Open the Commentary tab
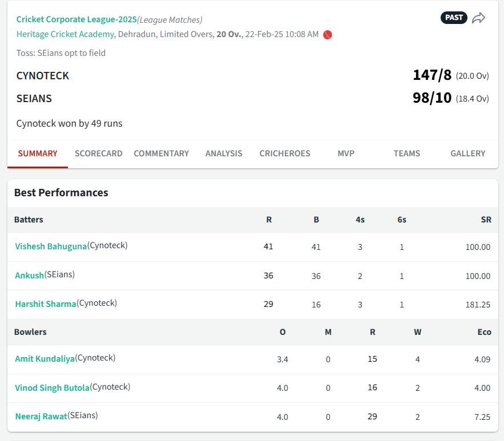The width and height of the screenshot is (504, 441). click(161, 153)
